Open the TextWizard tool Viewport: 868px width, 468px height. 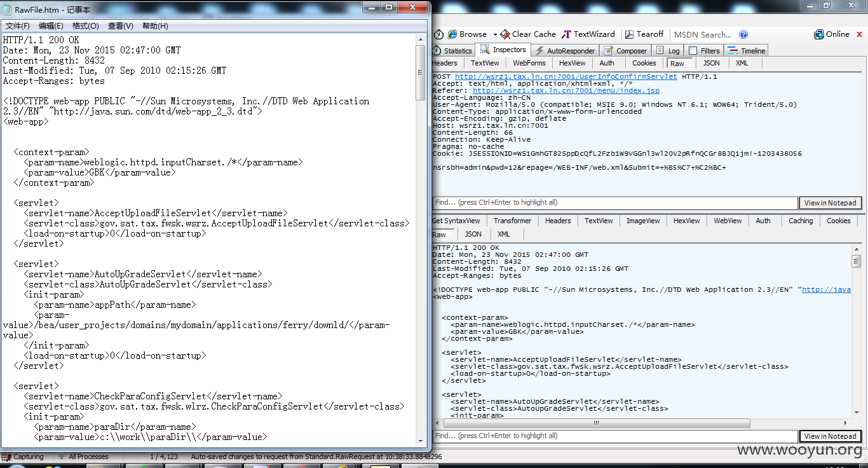[x=588, y=34]
